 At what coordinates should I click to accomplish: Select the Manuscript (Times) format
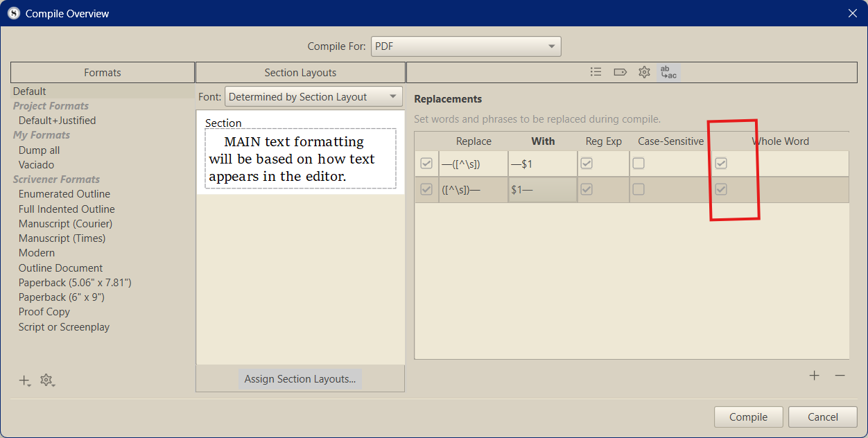[x=62, y=238]
